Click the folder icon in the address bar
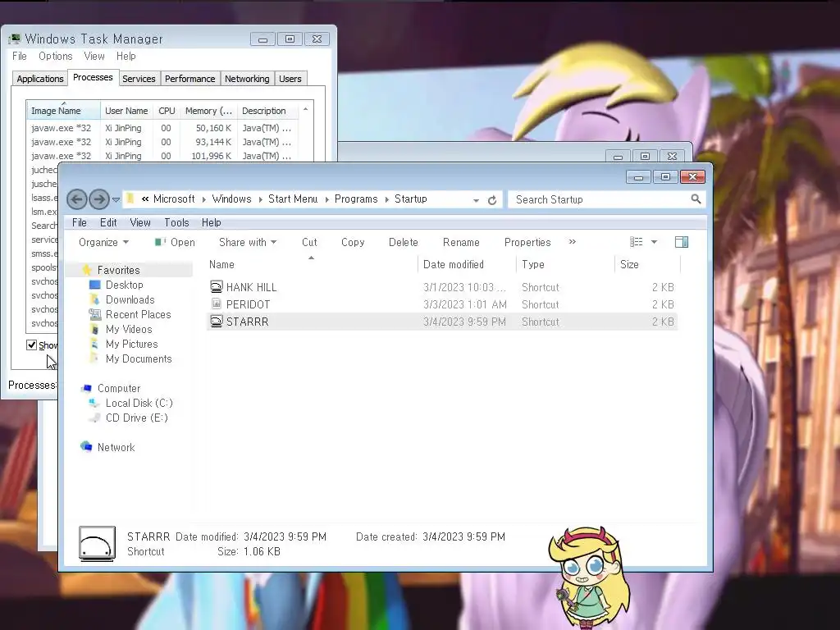 click(130, 199)
